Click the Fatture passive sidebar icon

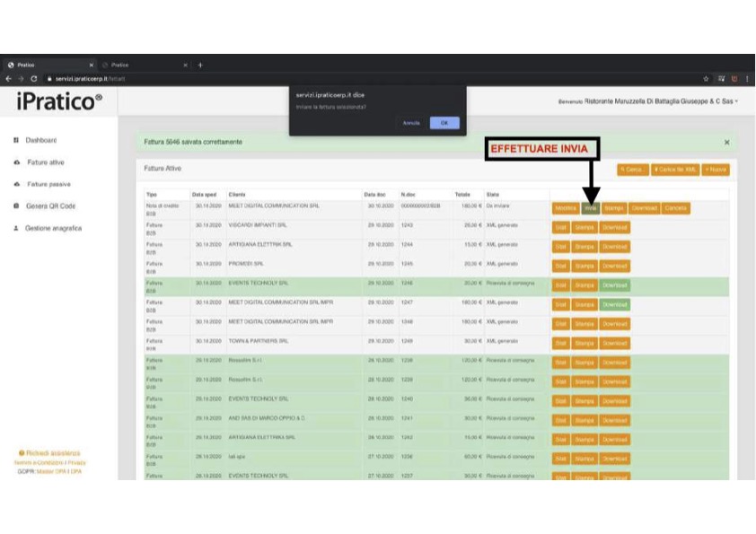pos(16,184)
